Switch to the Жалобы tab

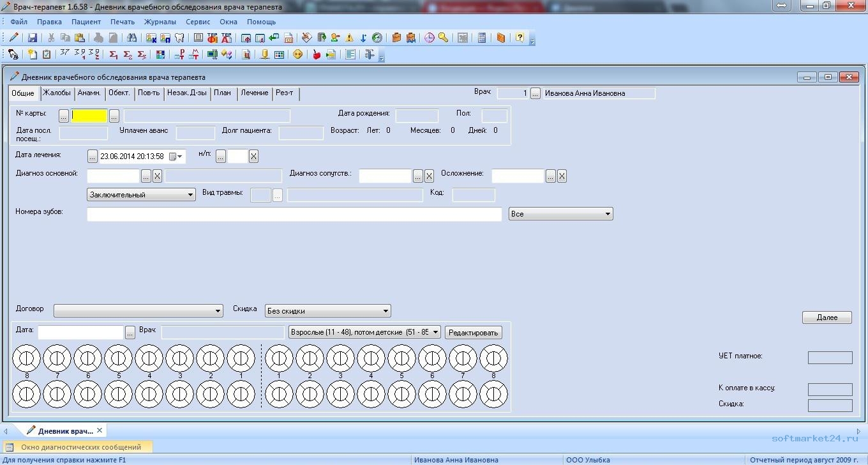(x=57, y=93)
